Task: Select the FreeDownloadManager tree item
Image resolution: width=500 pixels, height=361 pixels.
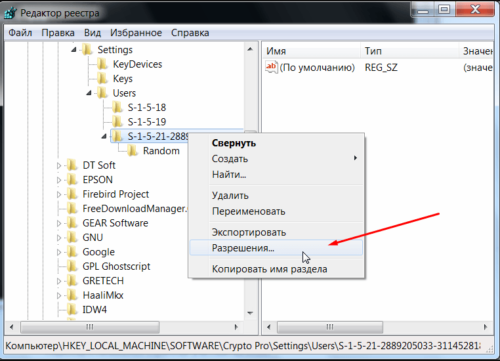Action: [x=135, y=209]
